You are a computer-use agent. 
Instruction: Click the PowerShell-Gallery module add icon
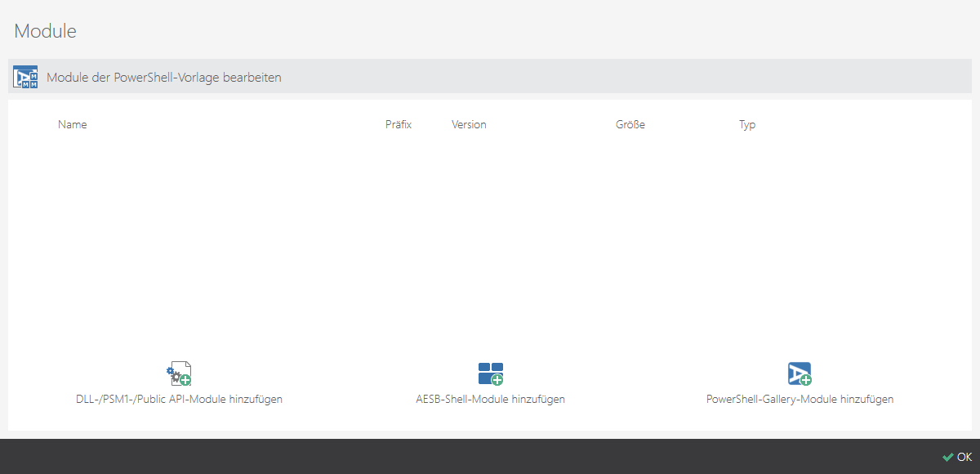(800, 373)
